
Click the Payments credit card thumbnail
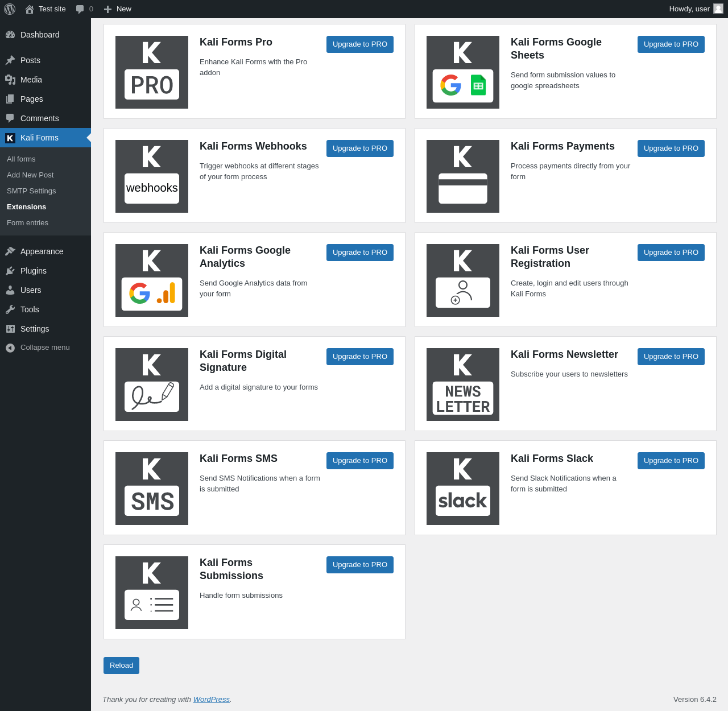coord(463,176)
